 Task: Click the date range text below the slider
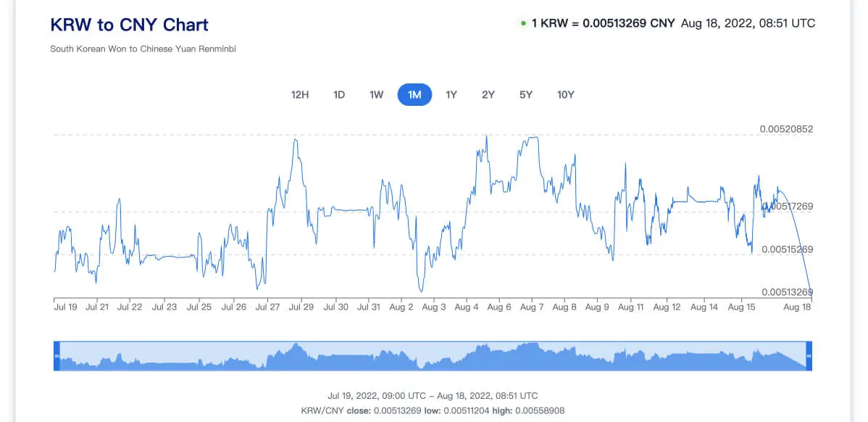point(433,396)
